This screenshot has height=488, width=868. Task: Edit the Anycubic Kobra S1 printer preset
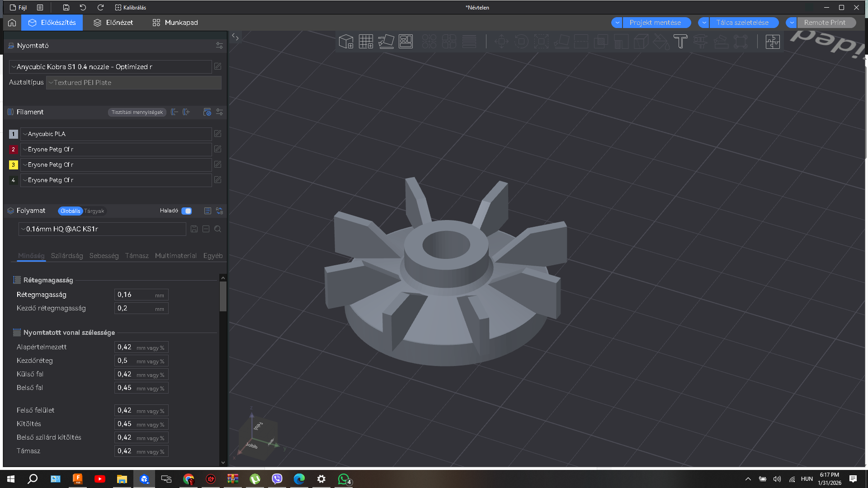pyautogui.click(x=217, y=66)
